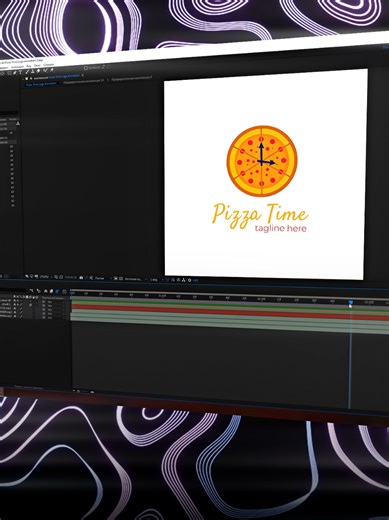Select the Eraser tool
Viewport: 389px width, 520px height.
coord(38,70)
